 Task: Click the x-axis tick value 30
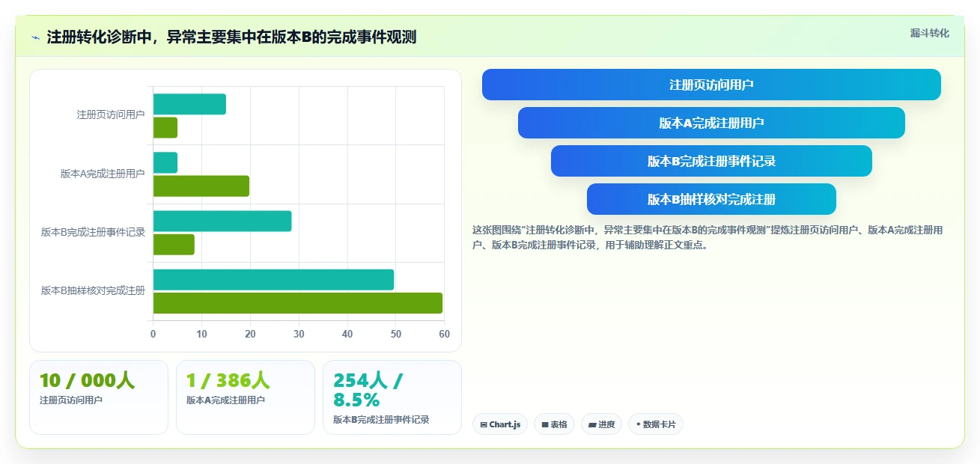(x=299, y=334)
